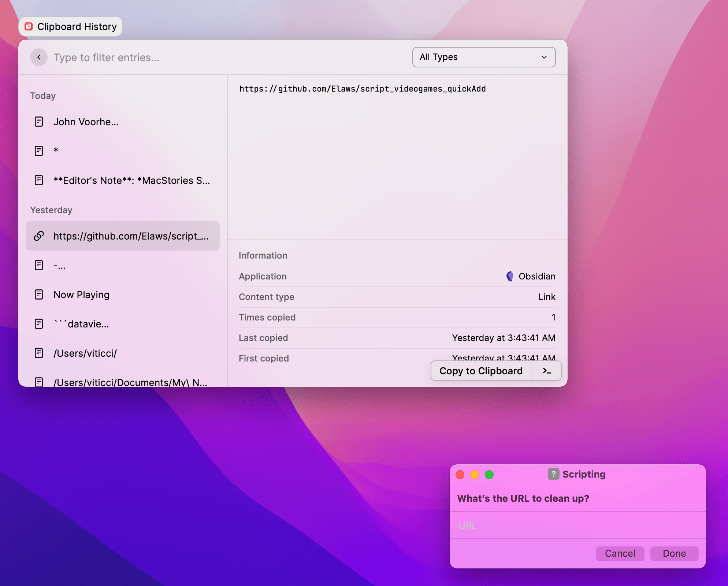Click the Today section header
The height and width of the screenshot is (586, 728).
[43, 96]
